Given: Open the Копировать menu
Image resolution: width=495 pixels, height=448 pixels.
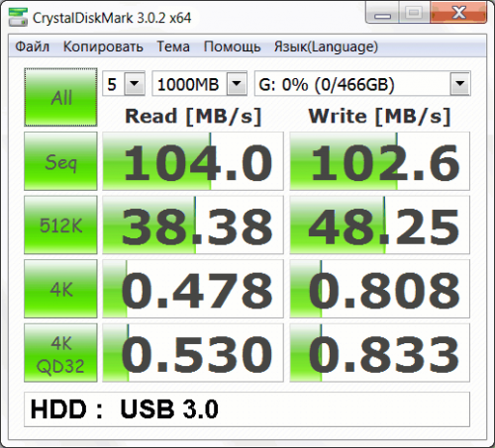Looking at the screenshot, I should [103, 46].
